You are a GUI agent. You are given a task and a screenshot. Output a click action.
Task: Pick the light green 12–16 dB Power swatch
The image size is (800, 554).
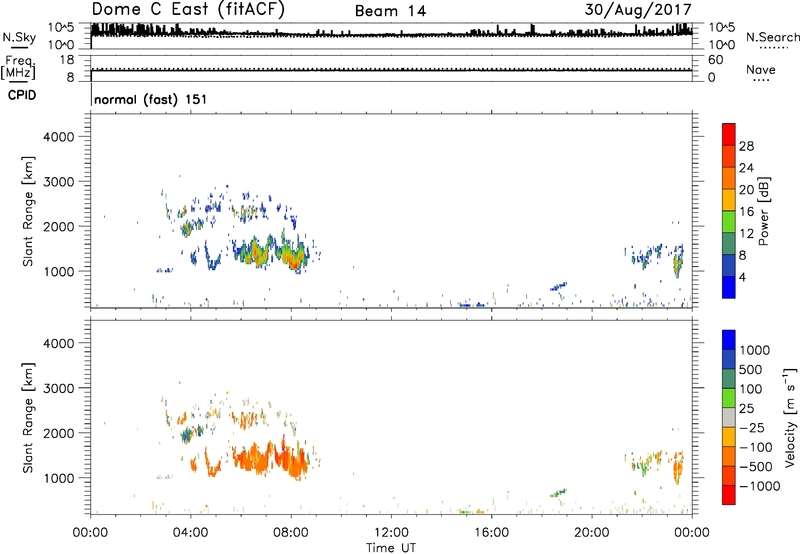[729, 222]
